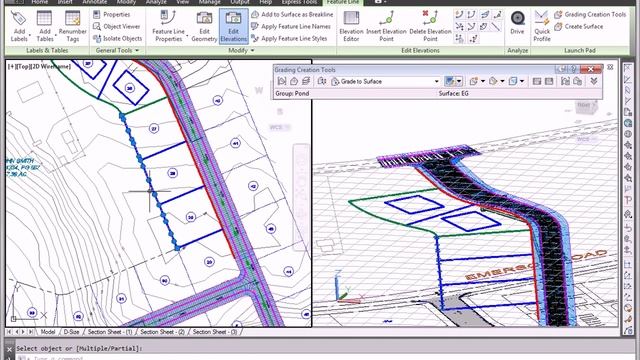Viewport: 640px width, 360px height.
Task: Click Apply Feature Line Names
Action: coord(291,27)
